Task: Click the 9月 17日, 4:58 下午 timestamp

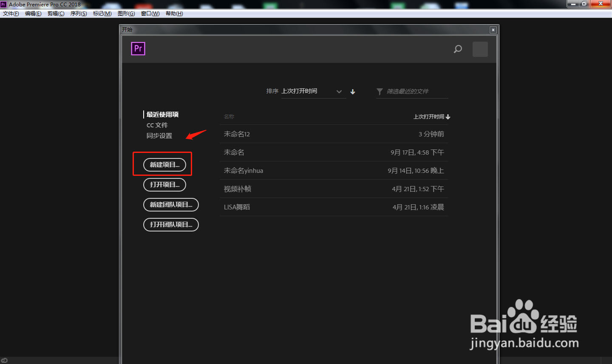Action: pos(417,152)
